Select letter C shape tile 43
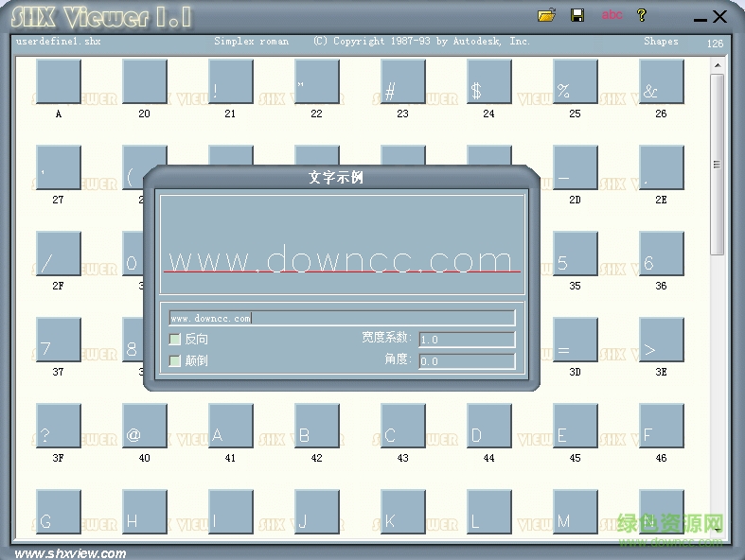The width and height of the screenshot is (745, 560). (x=403, y=426)
